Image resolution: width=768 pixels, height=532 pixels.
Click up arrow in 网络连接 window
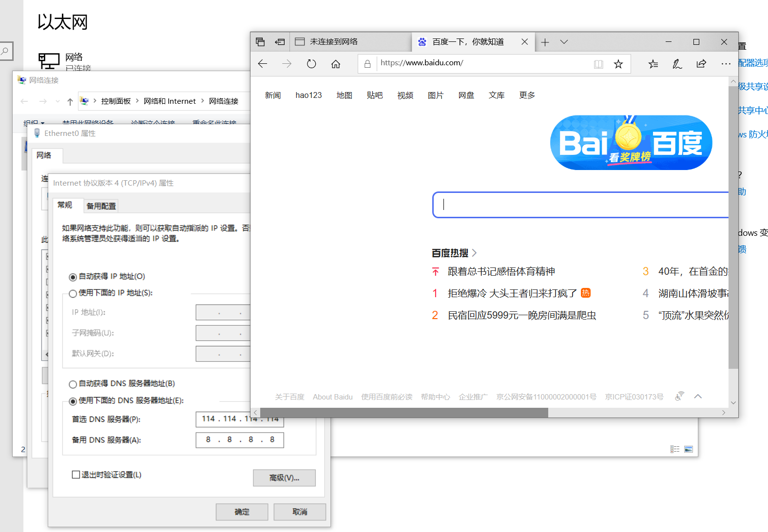70,101
